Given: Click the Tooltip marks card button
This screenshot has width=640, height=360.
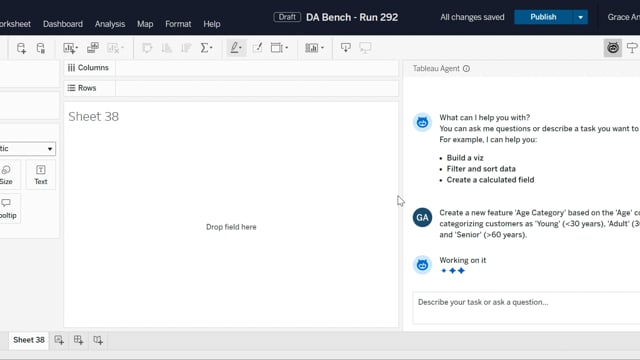Looking at the screenshot, I should [7, 209].
